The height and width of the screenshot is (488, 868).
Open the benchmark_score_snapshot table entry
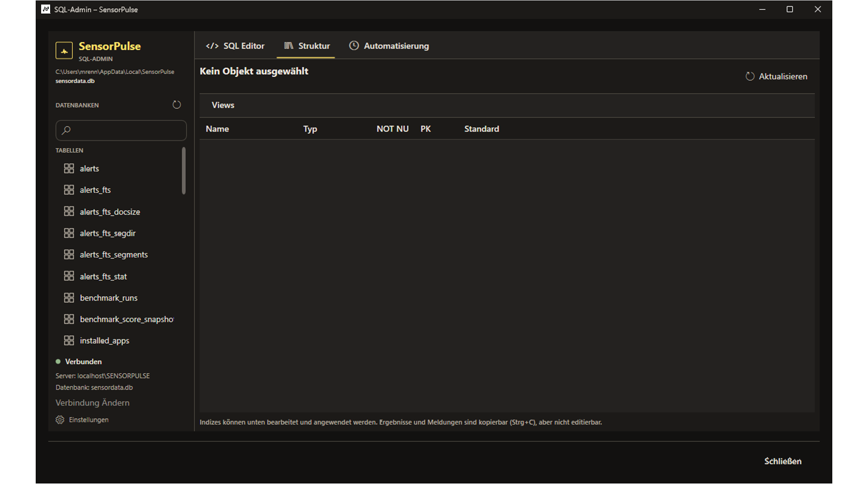pos(118,319)
